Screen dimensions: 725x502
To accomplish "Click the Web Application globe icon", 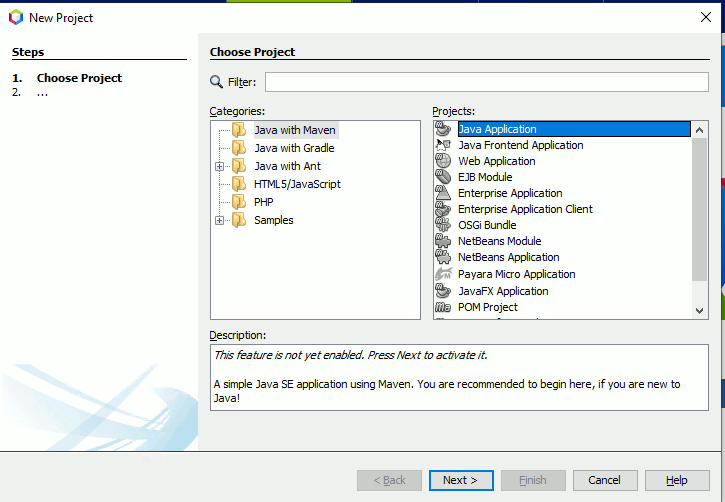I will coord(443,161).
